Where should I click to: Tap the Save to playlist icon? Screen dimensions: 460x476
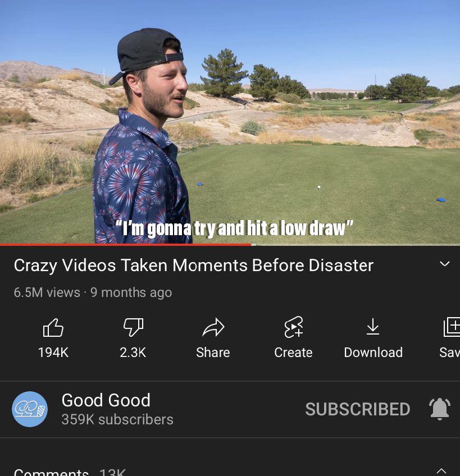(452, 327)
